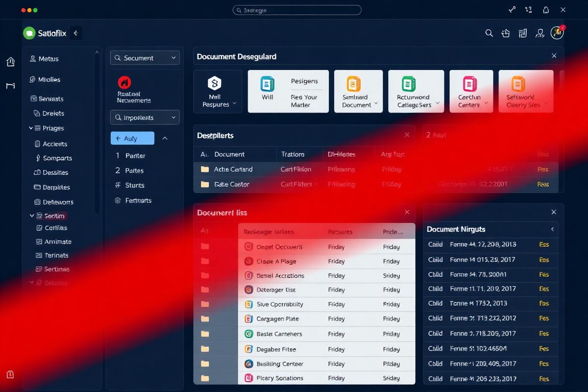Click the orange Siminard Document icon
Viewport: 588px width, 392px height.
tap(353, 83)
